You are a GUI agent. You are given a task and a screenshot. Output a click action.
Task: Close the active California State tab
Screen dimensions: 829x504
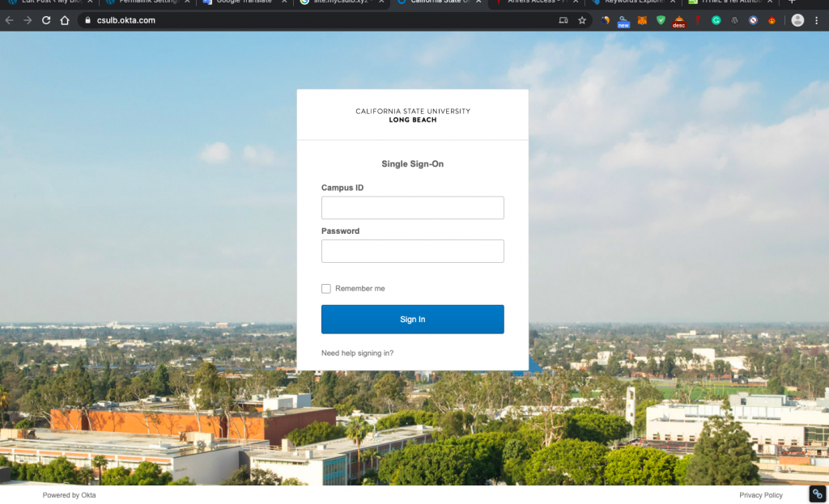coord(478,2)
